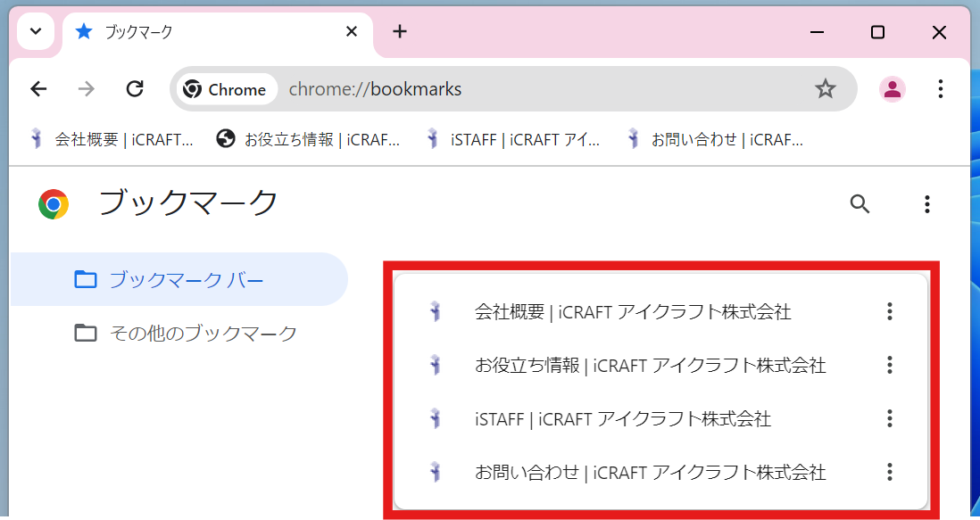980x520 pixels.
Task: Click the favicon of the 会社概要 list row
Action: click(436, 311)
